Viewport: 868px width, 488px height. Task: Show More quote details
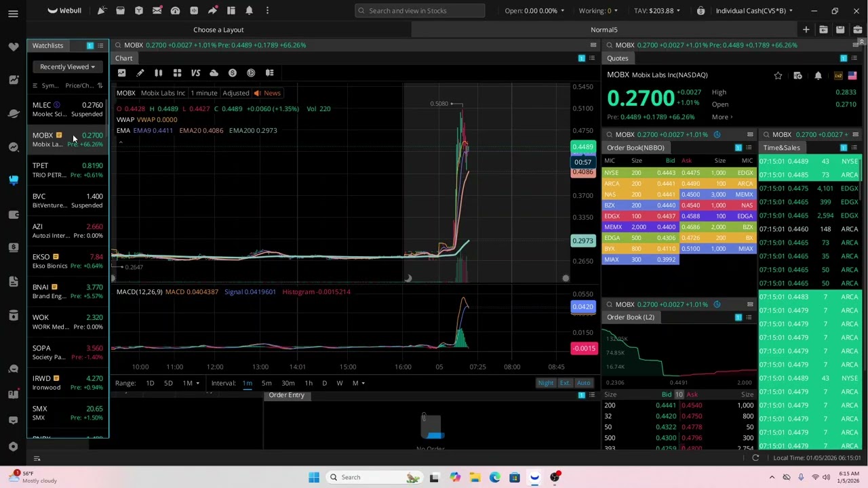(x=722, y=117)
